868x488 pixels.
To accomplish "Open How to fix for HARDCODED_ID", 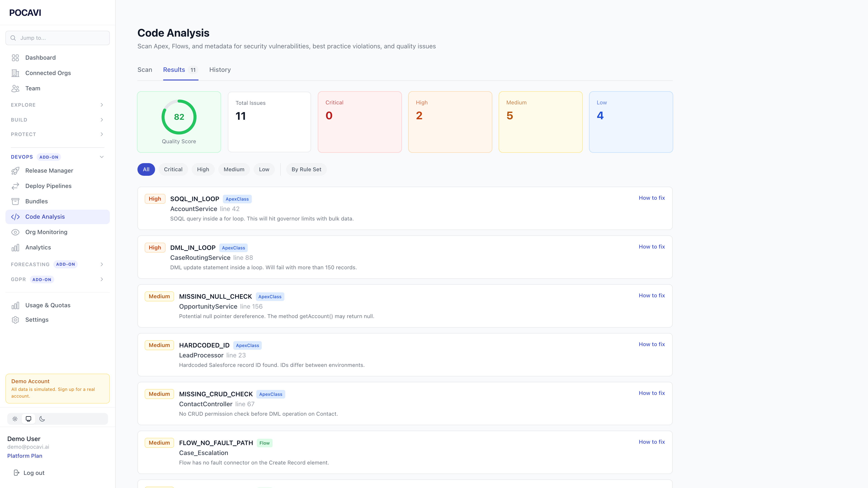I will coord(652,344).
